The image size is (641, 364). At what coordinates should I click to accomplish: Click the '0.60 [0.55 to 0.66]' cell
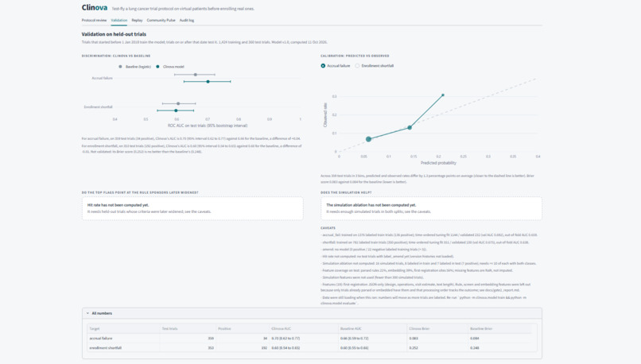pyautogui.click(x=355, y=348)
